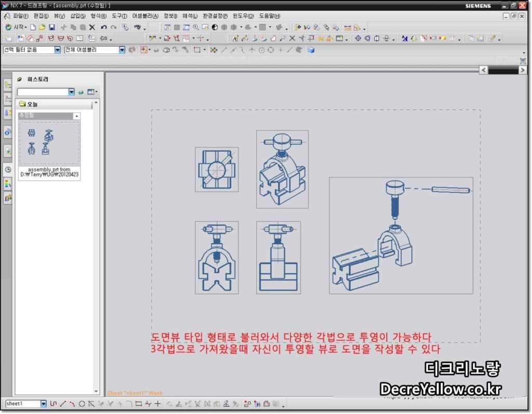Screen dimensions: 532x414
Task: Open the 편집(E) menu
Action: (41, 16)
